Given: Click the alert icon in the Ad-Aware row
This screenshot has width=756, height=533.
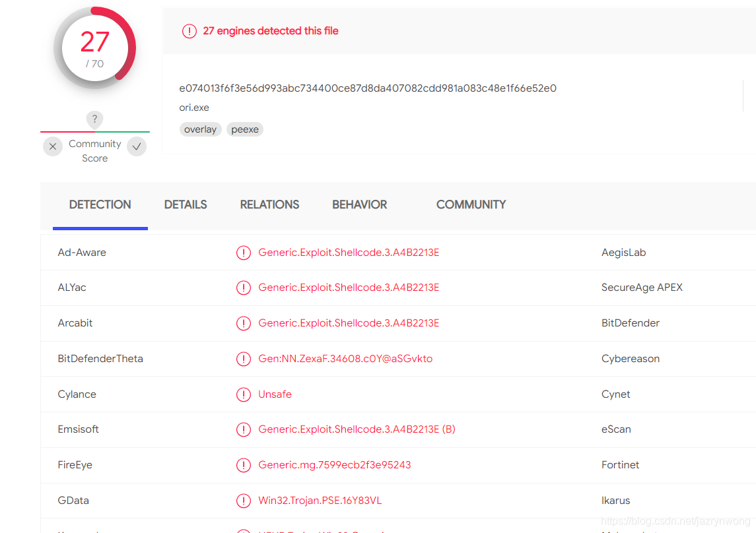Looking at the screenshot, I should [244, 253].
